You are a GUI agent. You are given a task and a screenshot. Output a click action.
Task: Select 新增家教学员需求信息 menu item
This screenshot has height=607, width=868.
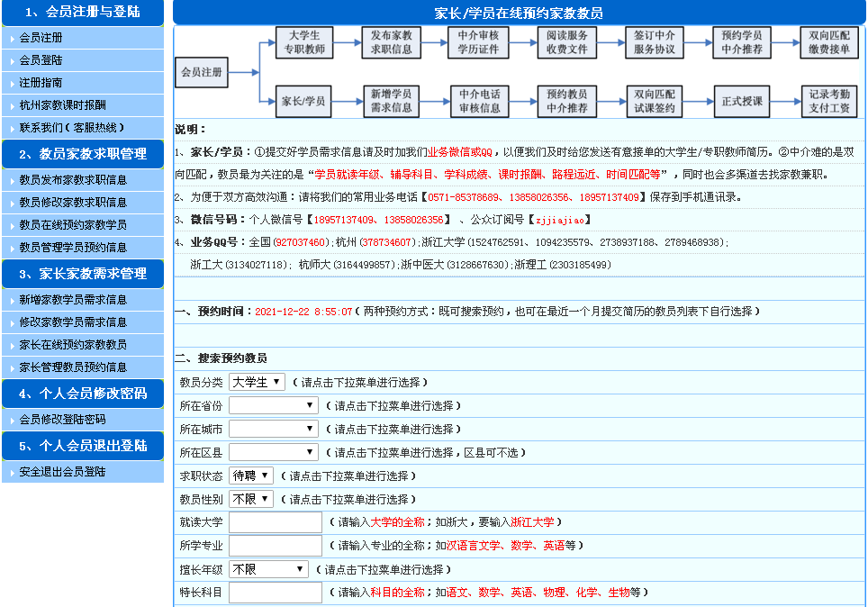73,300
